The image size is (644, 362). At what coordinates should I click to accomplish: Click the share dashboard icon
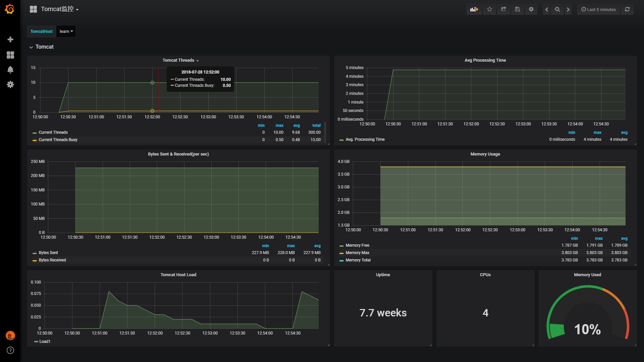coord(504,9)
